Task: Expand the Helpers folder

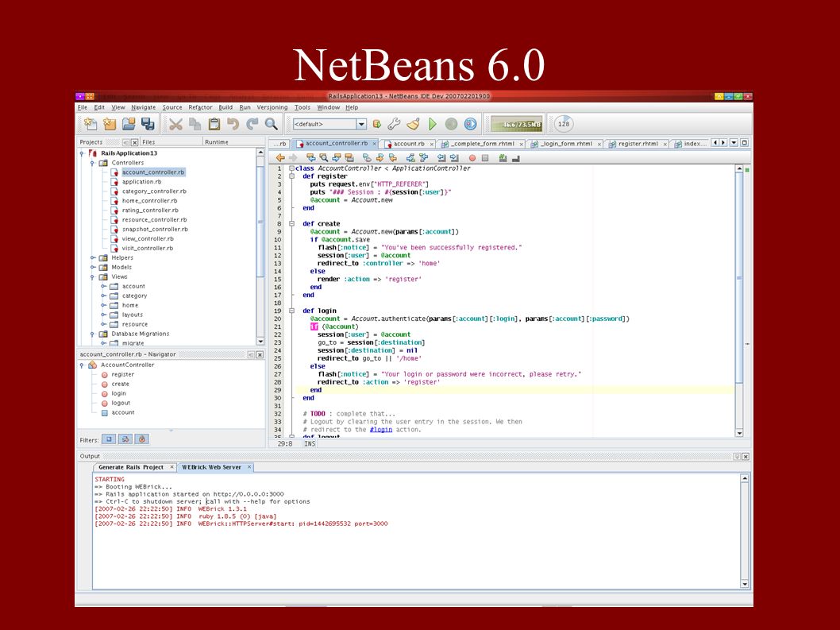Action: coord(93,258)
